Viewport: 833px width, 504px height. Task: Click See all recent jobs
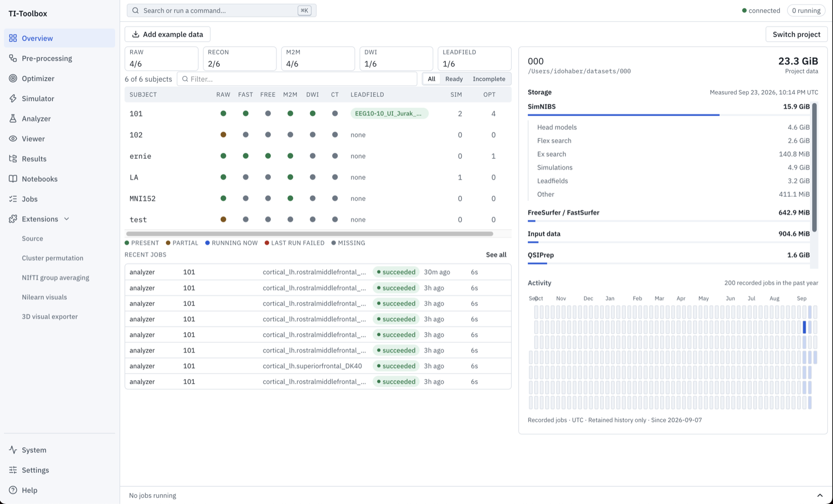click(496, 255)
